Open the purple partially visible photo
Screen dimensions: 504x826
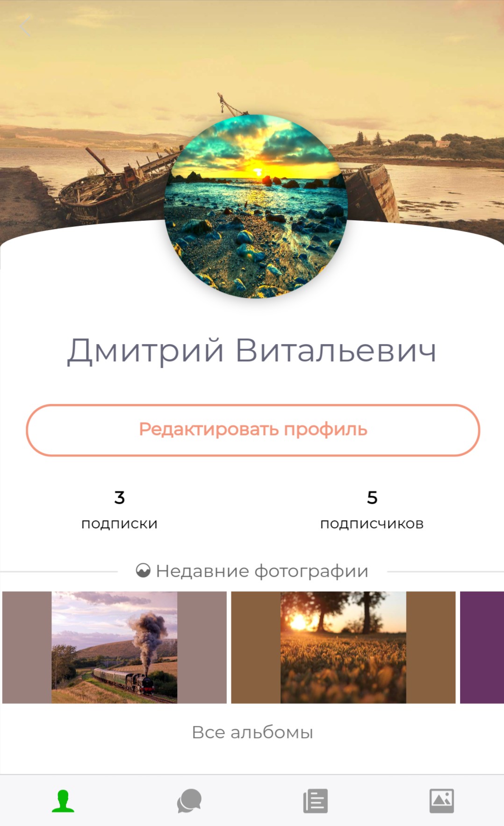pyautogui.click(x=482, y=647)
